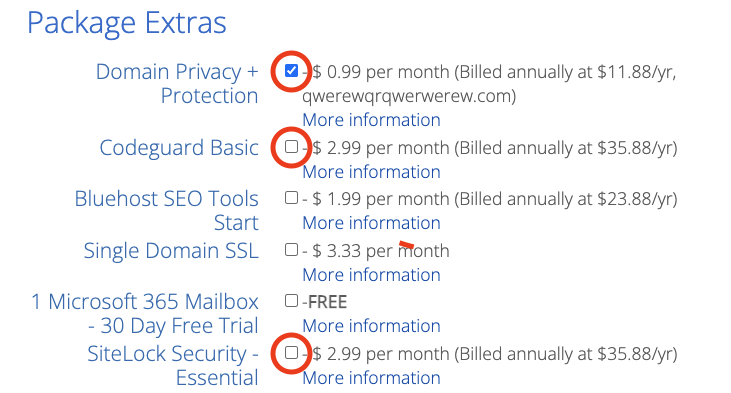731x393 pixels.
Task: Enable SiteLock Security Essential checkbox
Action: (x=291, y=352)
